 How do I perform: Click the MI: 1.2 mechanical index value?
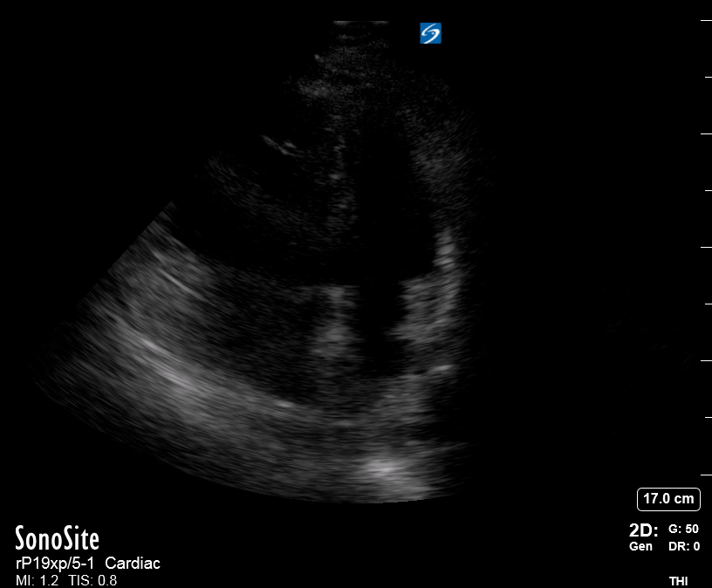[x=37, y=580]
